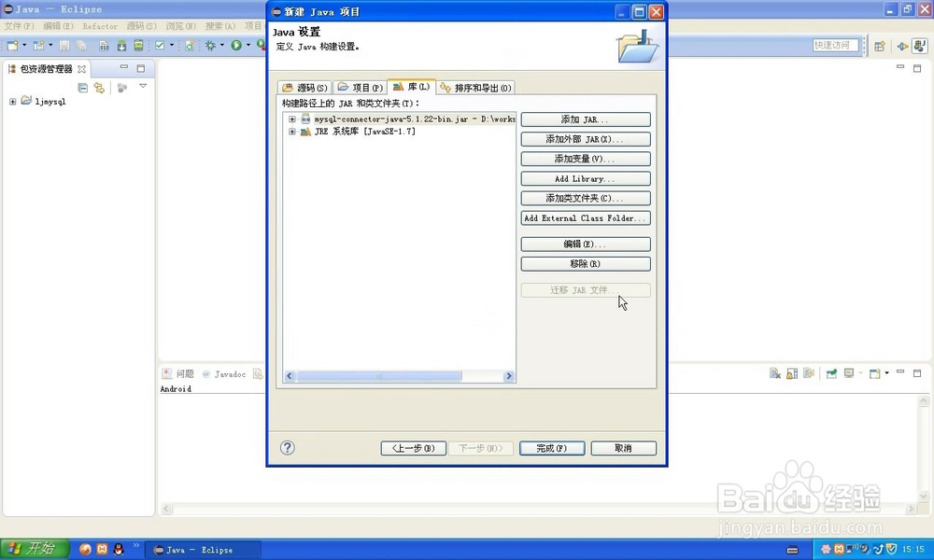The image size is (934, 560).
Task: Collapse all in Package Explorer
Action: [x=83, y=88]
